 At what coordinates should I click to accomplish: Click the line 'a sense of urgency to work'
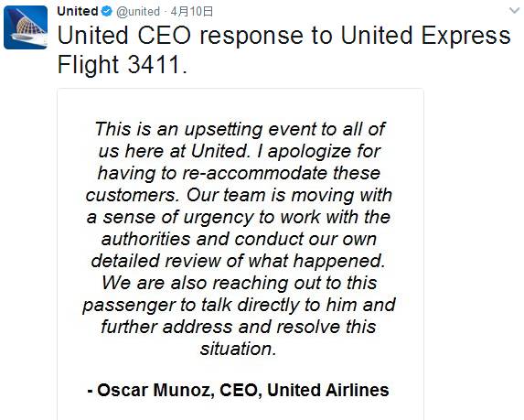click(x=239, y=218)
